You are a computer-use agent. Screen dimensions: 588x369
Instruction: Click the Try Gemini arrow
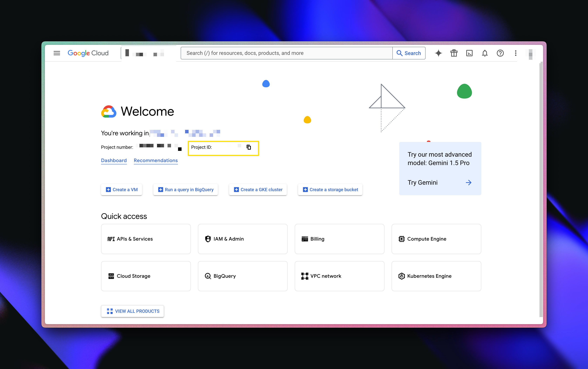[468, 182]
